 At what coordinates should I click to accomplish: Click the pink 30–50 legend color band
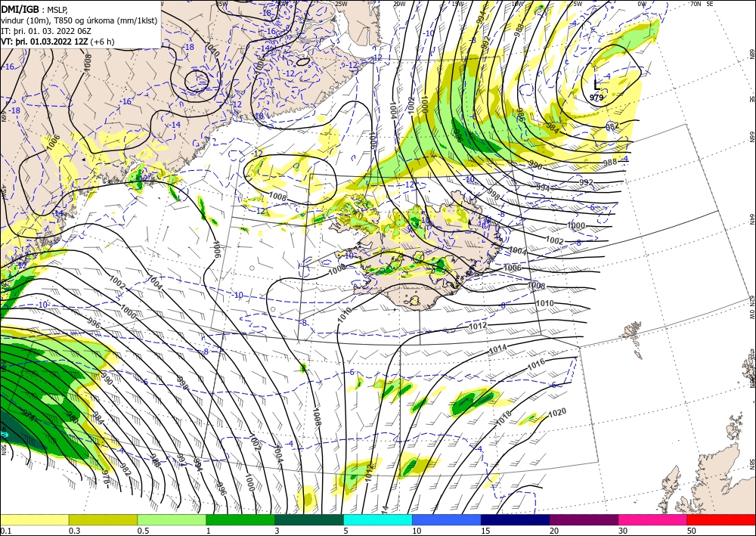[653, 519]
